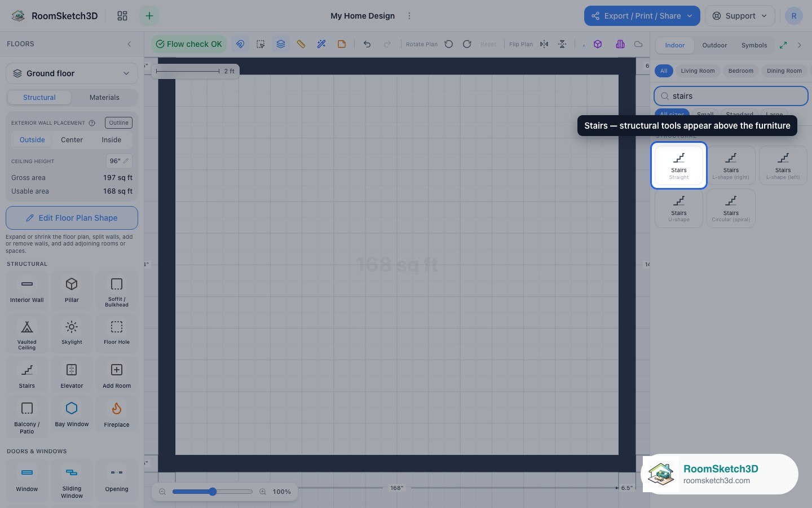The height and width of the screenshot is (508, 812).
Task: Rotate plan clockwise
Action: click(467, 44)
